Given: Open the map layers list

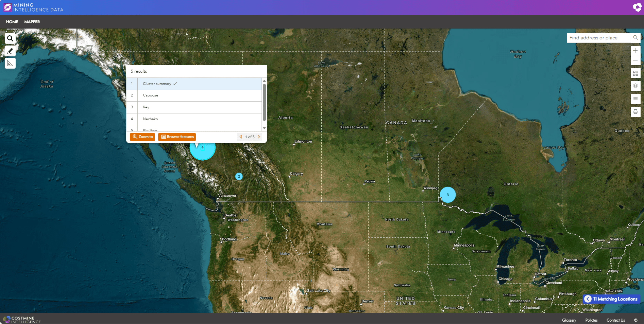Looking at the screenshot, I should click(635, 86).
